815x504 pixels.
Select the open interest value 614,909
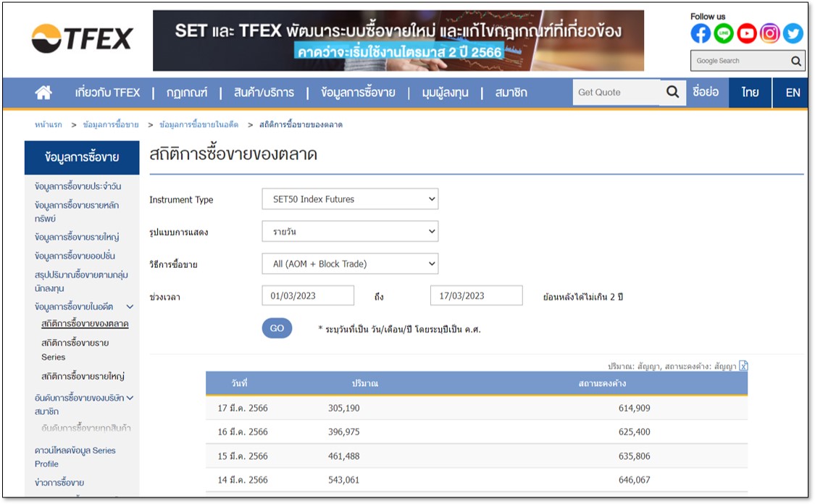[634, 408]
